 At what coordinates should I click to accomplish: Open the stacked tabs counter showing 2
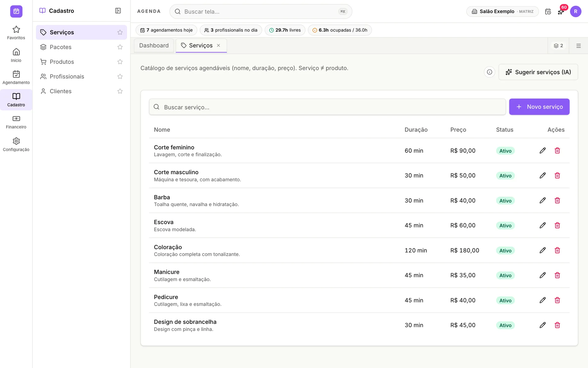(x=558, y=46)
